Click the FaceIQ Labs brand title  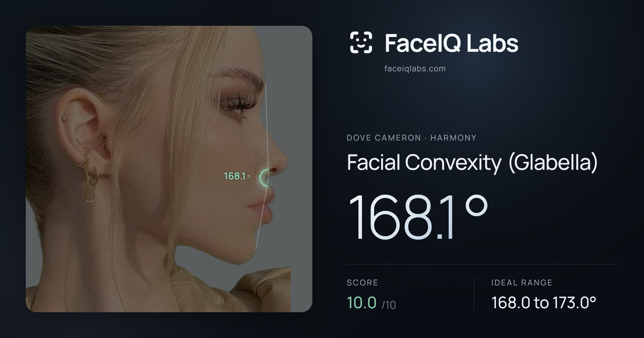pos(451,43)
